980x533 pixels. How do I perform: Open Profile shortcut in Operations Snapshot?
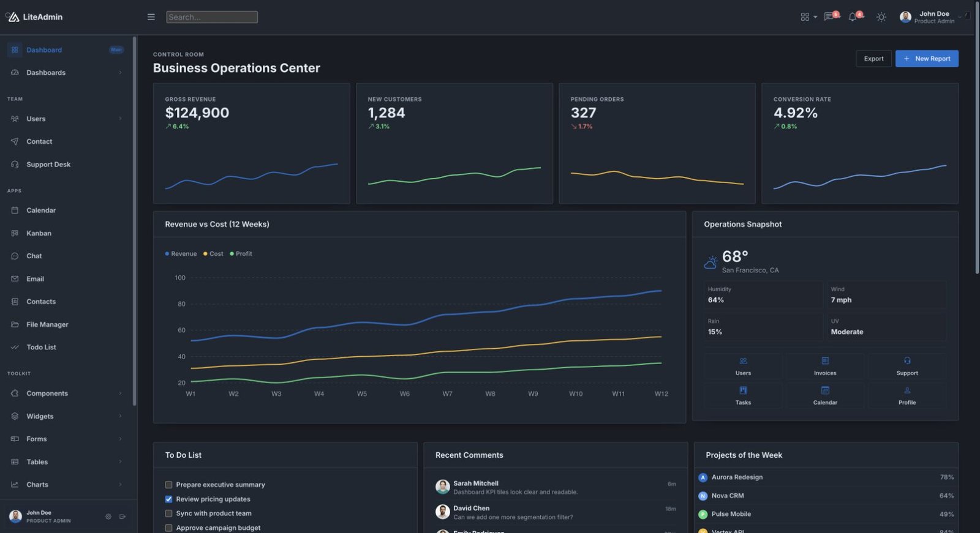click(907, 395)
